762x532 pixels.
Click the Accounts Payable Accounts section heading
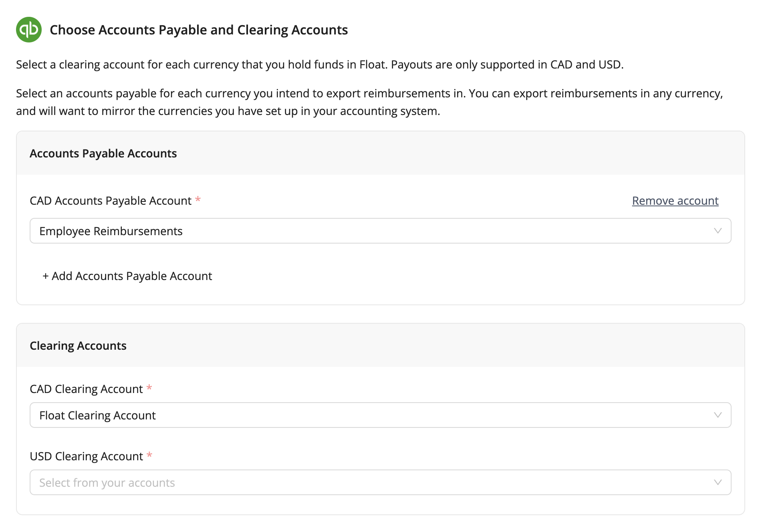pyautogui.click(x=103, y=153)
